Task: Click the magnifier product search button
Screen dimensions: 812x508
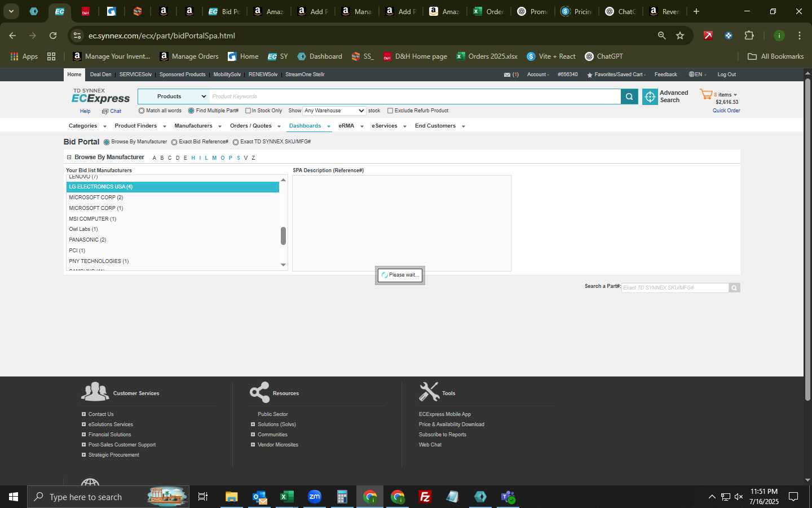Action: coord(629,97)
